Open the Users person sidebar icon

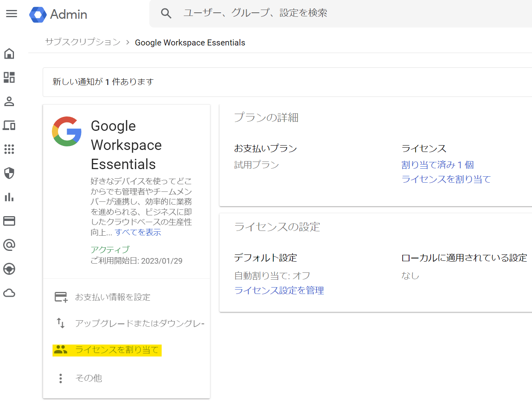click(x=9, y=101)
